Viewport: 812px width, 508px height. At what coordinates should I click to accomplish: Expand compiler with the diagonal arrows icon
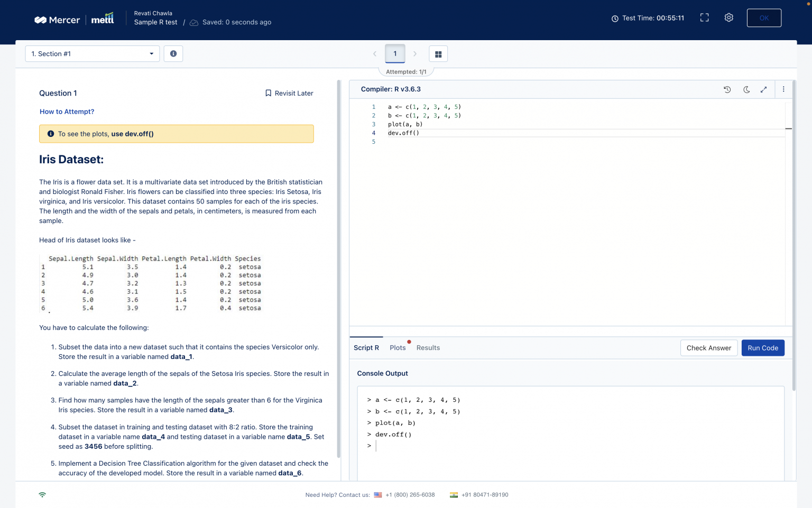click(x=763, y=89)
